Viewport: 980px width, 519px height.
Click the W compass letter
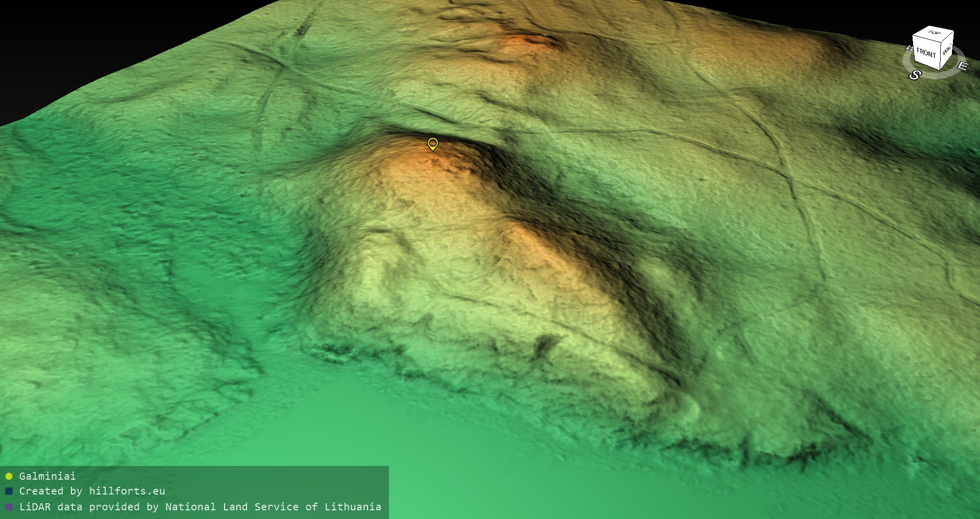[x=909, y=48]
